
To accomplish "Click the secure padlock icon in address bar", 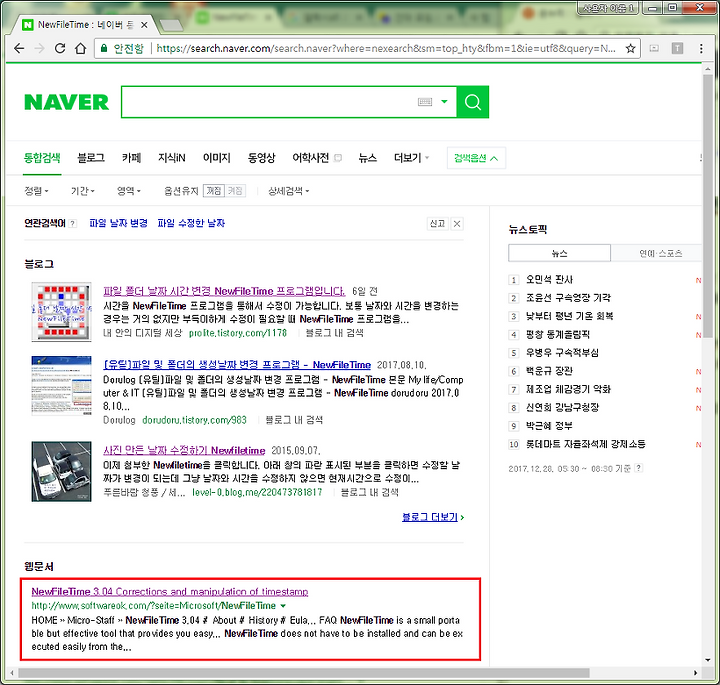I will click(x=104, y=48).
